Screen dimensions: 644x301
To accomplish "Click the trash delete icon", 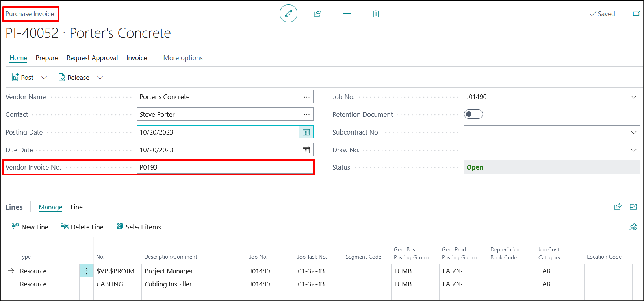I will [376, 14].
